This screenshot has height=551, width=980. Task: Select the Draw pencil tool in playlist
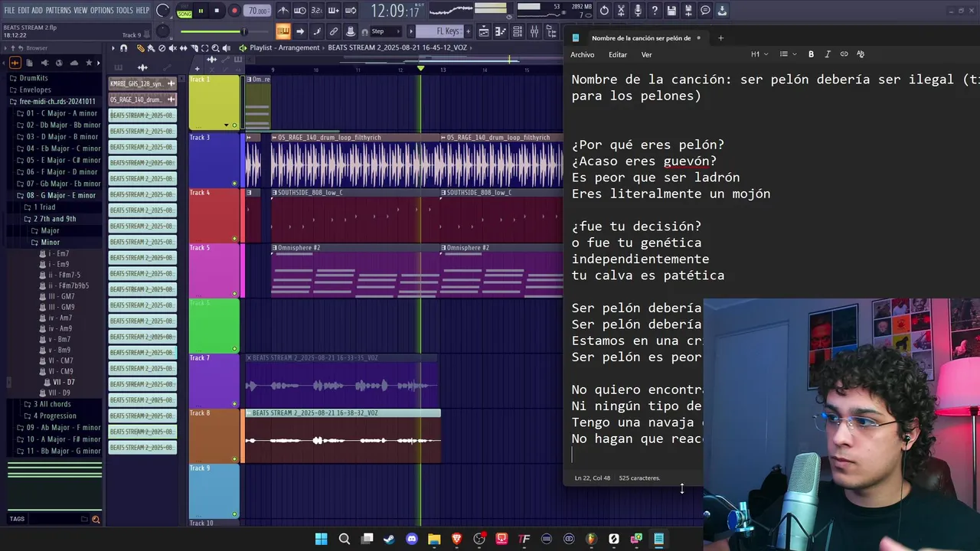pos(141,48)
